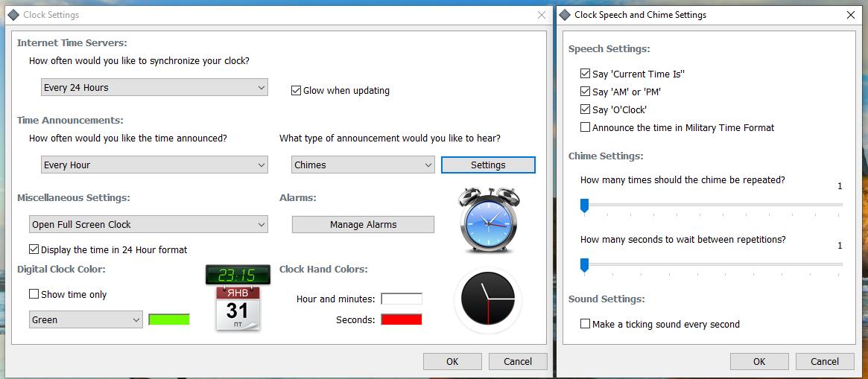Click the digital clock calendar icon

click(x=238, y=297)
